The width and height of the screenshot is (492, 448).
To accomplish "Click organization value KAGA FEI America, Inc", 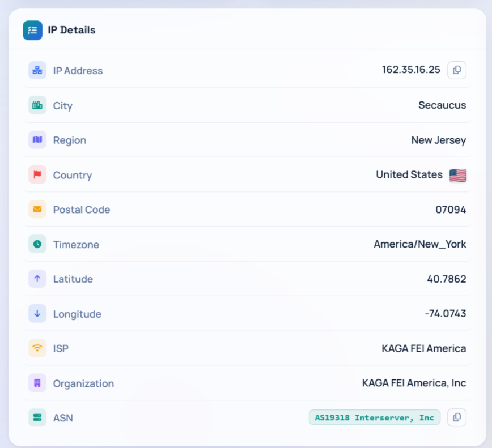I will click(414, 383).
